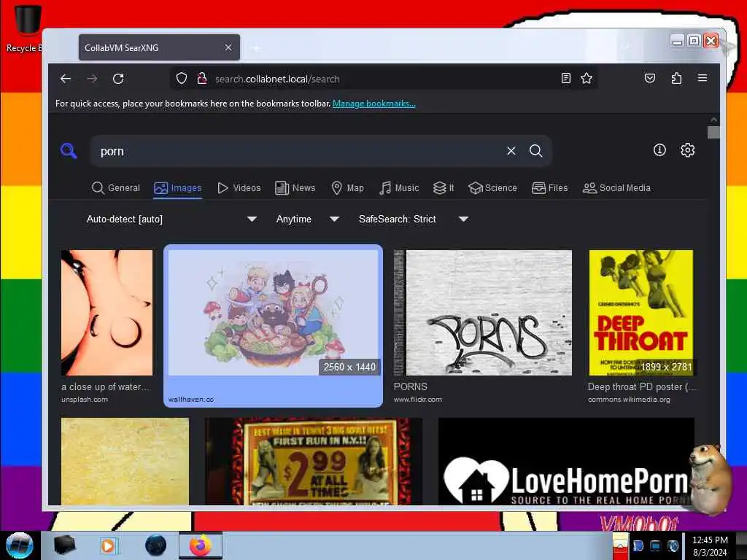The image size is (747, 560).
Task: Switch to the Files category tab
Action: (x=550, y=187)
